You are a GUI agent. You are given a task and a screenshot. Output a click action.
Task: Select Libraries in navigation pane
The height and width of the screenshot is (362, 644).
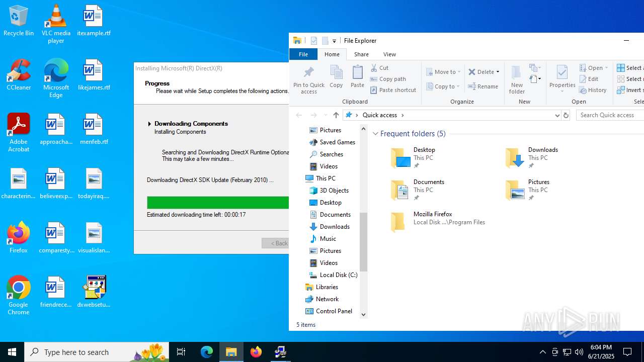tap(327, 287)
